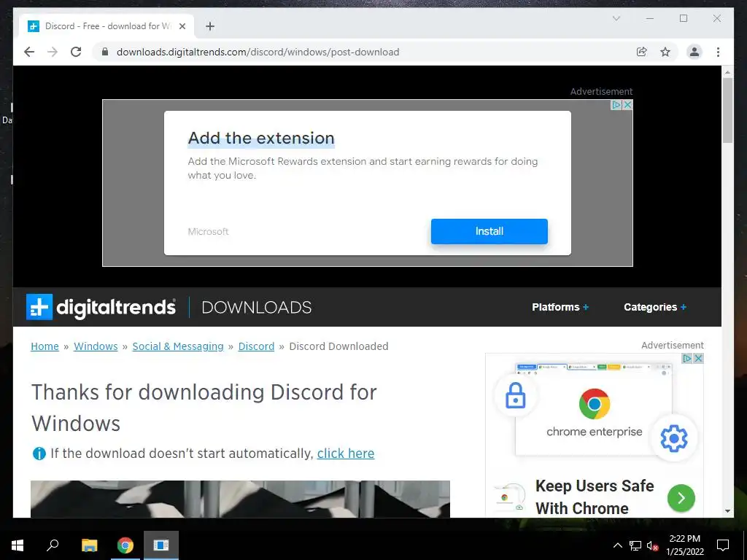Open the Windows Start menu
Image resolution: width=747 pixels, height=560 pixels.
[18, 545]
